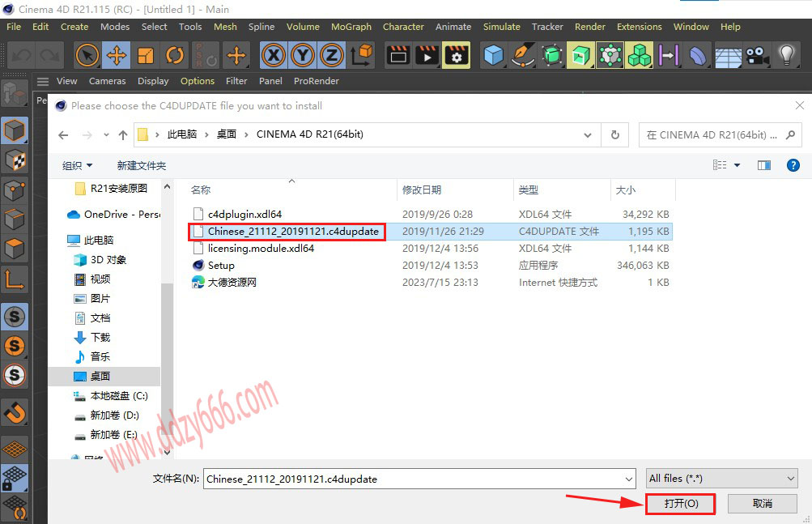Click the Redo arrow icon
This screenshot has height=524, width=812.
(x=50, y=55)
